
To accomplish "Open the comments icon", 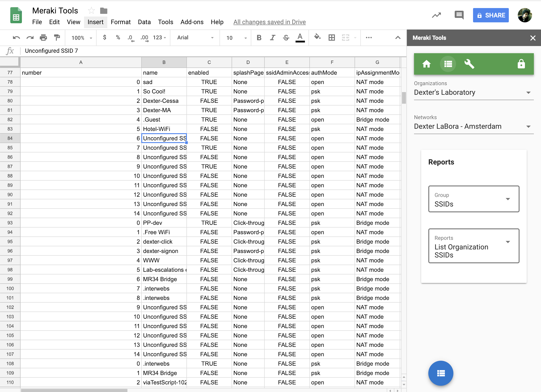I will click(x=459, y=15).
